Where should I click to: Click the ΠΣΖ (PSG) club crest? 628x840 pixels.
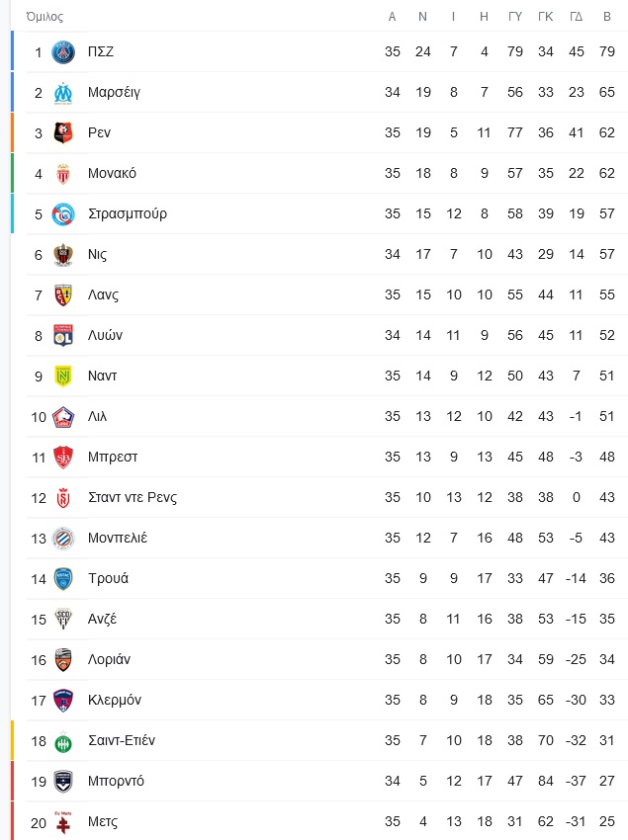tap(63, 52)
